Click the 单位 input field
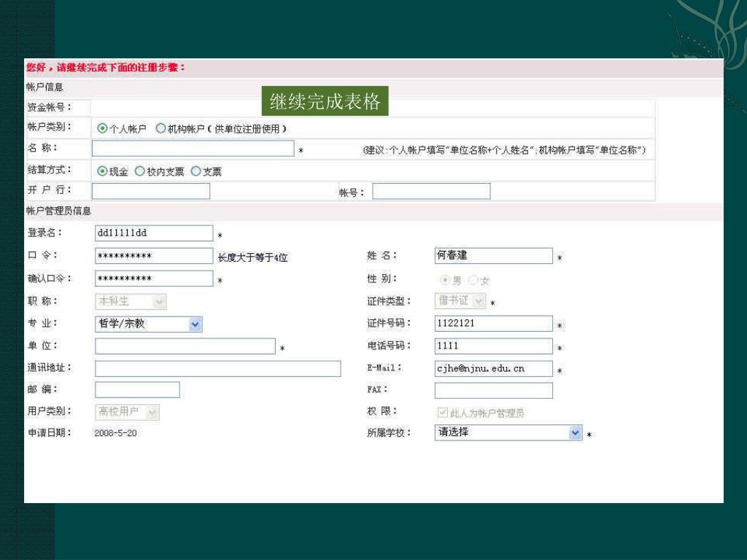 point(185,346)
